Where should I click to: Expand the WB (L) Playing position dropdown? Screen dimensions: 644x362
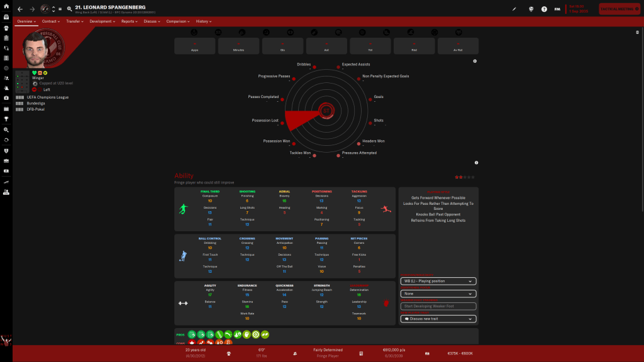438,281
